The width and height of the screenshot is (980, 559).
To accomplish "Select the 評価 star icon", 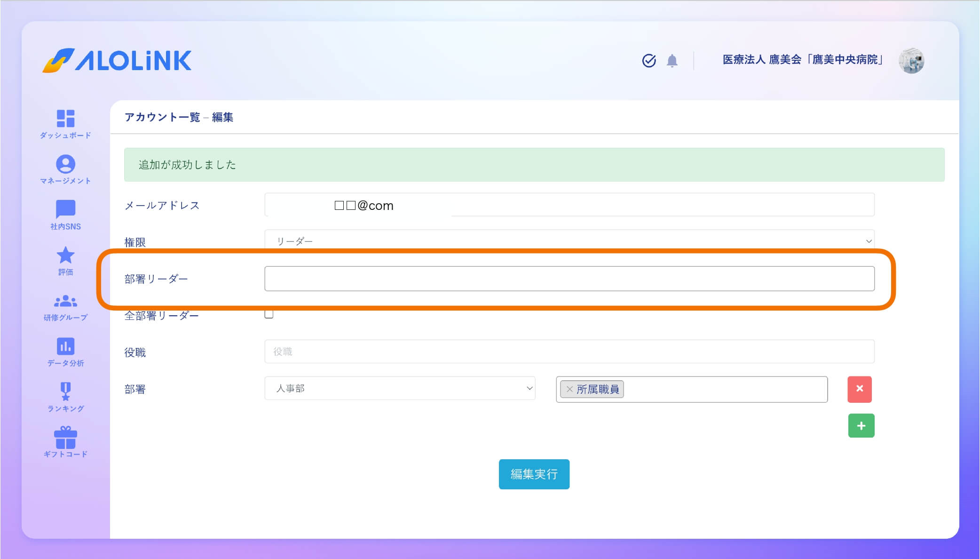I will click(65, 256).
